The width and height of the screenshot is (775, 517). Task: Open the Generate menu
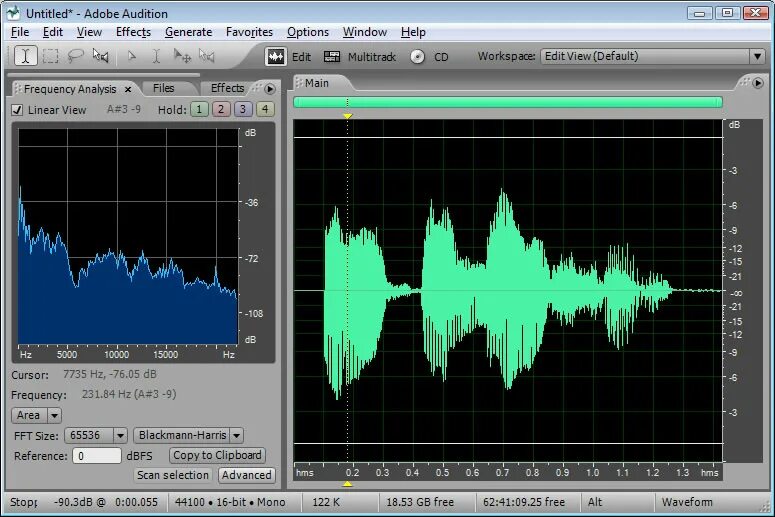click(188, 32)
